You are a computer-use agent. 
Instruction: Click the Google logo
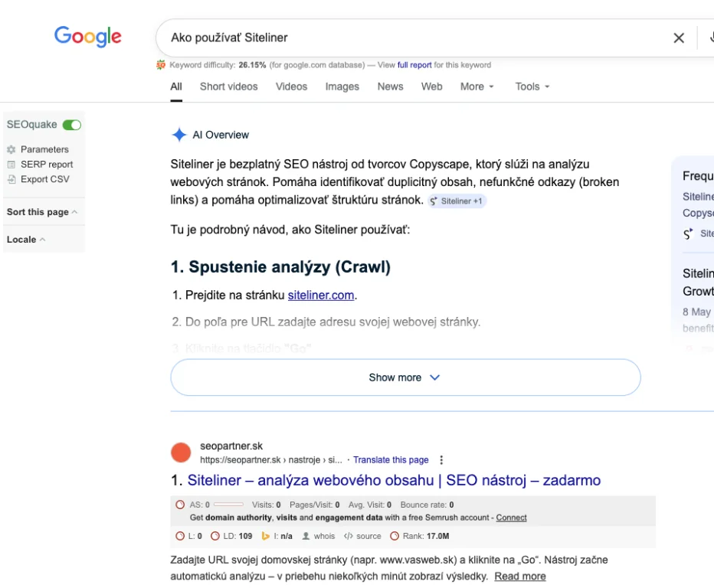point(87,36)
